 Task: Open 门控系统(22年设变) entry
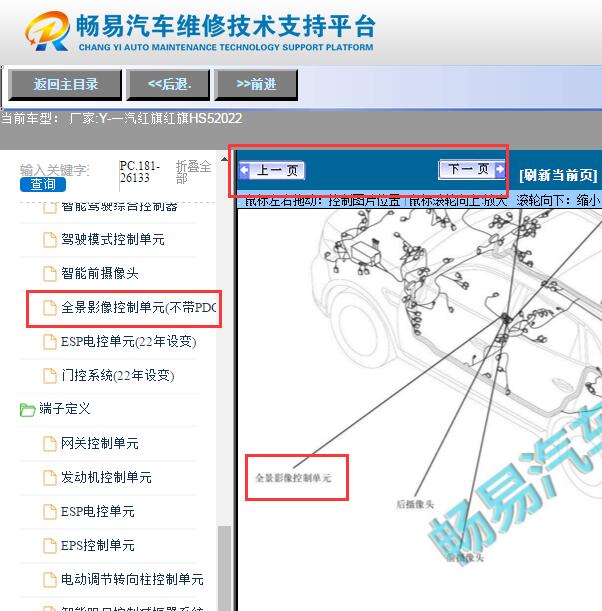click(117, 375)
